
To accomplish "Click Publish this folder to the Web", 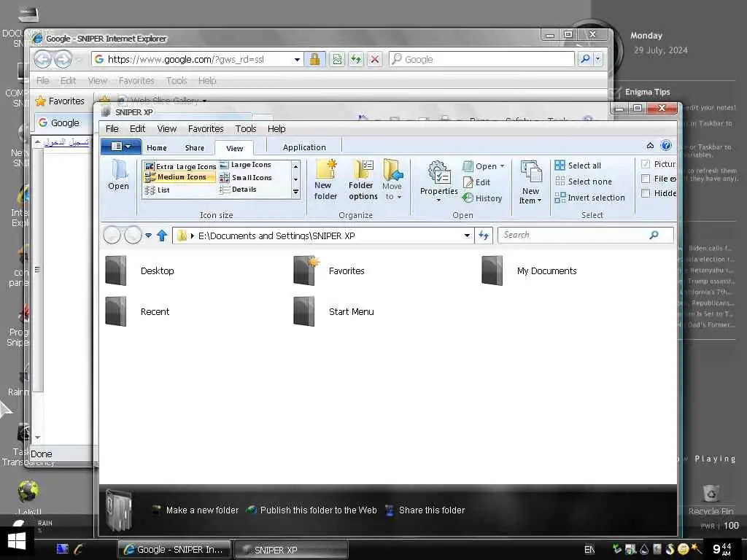I will pyautogui.click(x=311, y=510).
